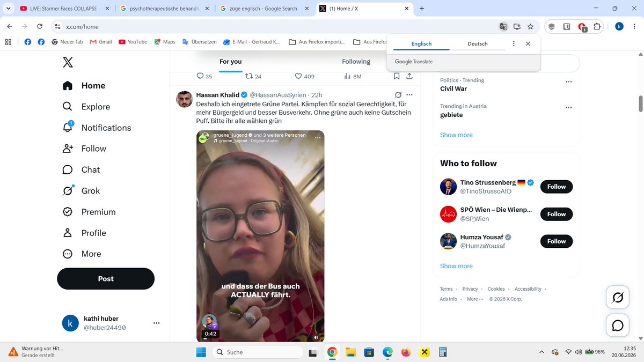This screenshot has height=362, width=644.
Task: Open Premium in the sidebar
Action: coord(89,212)
